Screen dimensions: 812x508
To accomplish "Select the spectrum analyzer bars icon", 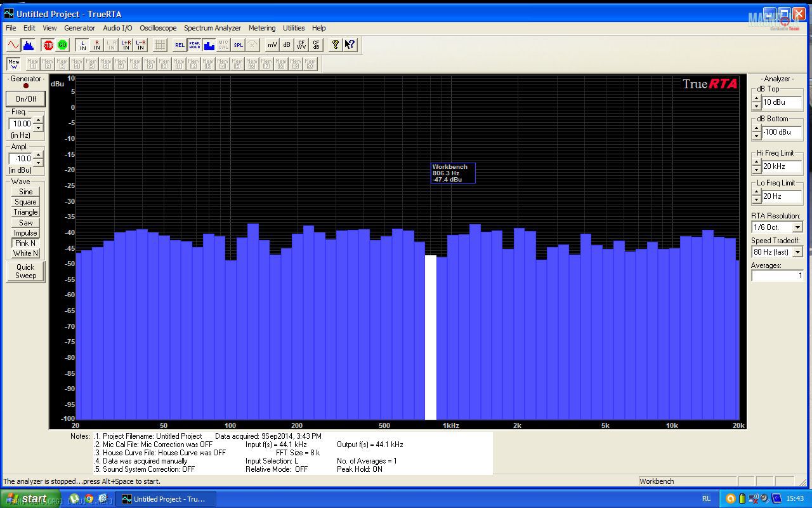I will pos(28,44).
